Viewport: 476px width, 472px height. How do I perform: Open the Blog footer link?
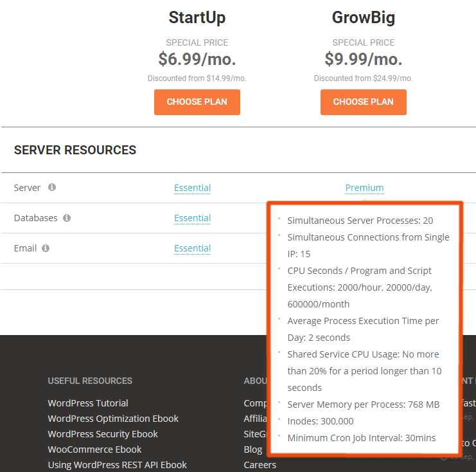tap(253, 449)
